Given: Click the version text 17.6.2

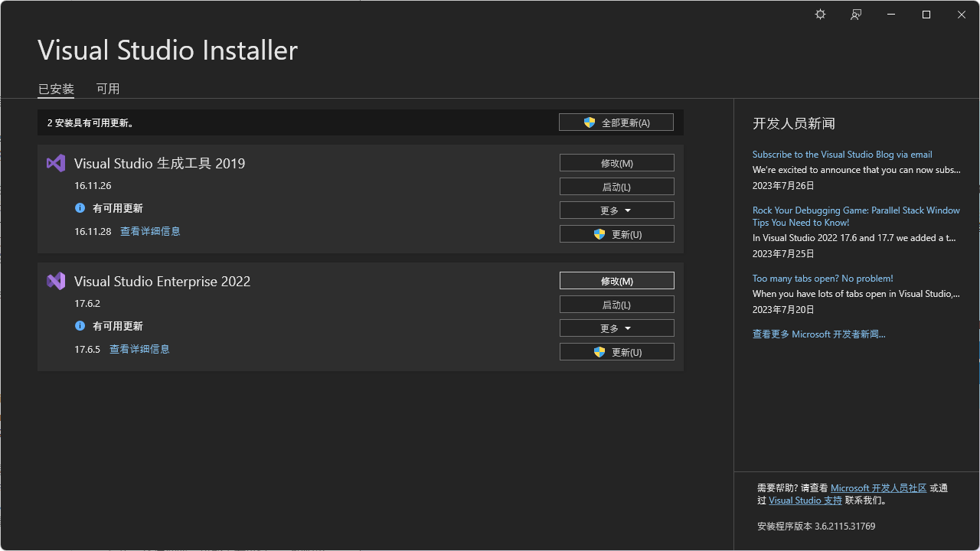Looking at the screenshot, I should (87, 304).
